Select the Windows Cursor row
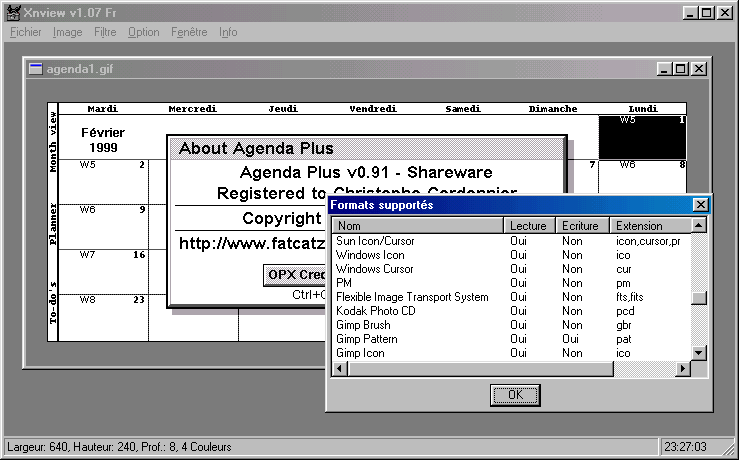The width and height of the screenshot is (739, 460). (x=511, y=269)
